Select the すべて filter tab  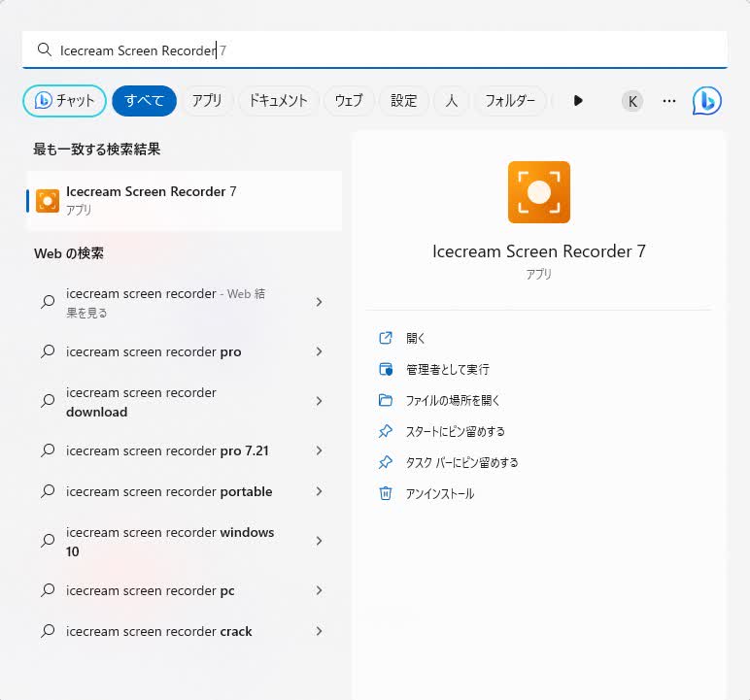tap(144, 101)
